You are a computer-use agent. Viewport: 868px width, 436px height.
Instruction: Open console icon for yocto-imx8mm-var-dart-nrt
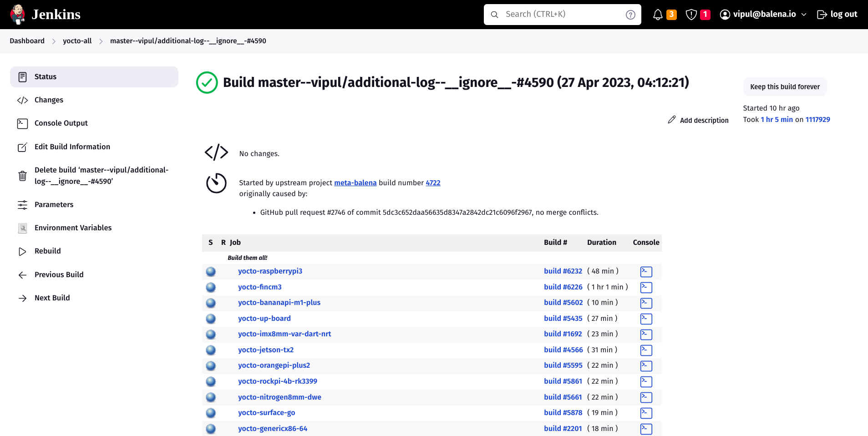(x=646, y=335)
